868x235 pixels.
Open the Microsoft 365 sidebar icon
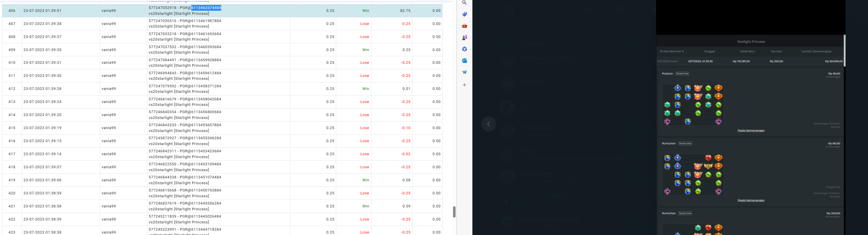(464, 49)
